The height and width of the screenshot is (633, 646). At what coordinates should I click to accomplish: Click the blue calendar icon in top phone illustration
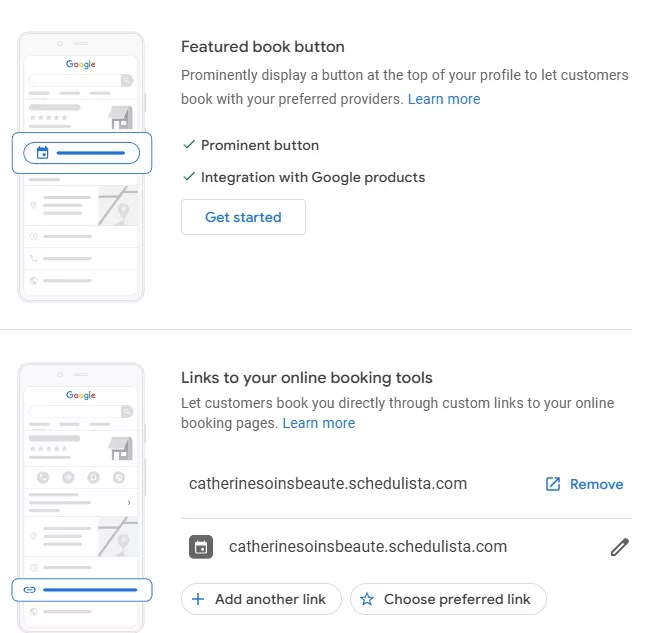42,153
